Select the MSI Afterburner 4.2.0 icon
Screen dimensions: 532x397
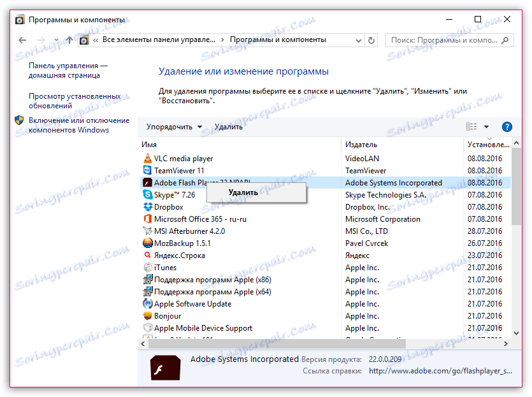[148, 231]
